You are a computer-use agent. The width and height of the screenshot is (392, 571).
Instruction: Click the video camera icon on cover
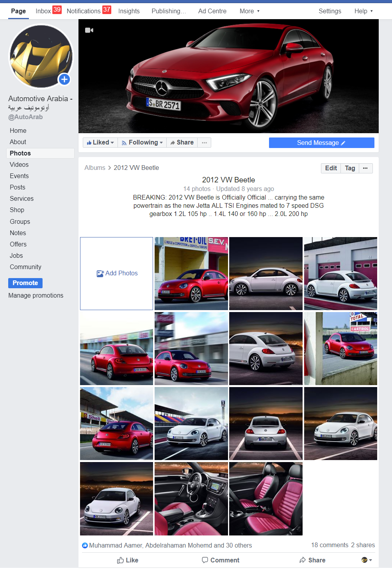(89, 30)
